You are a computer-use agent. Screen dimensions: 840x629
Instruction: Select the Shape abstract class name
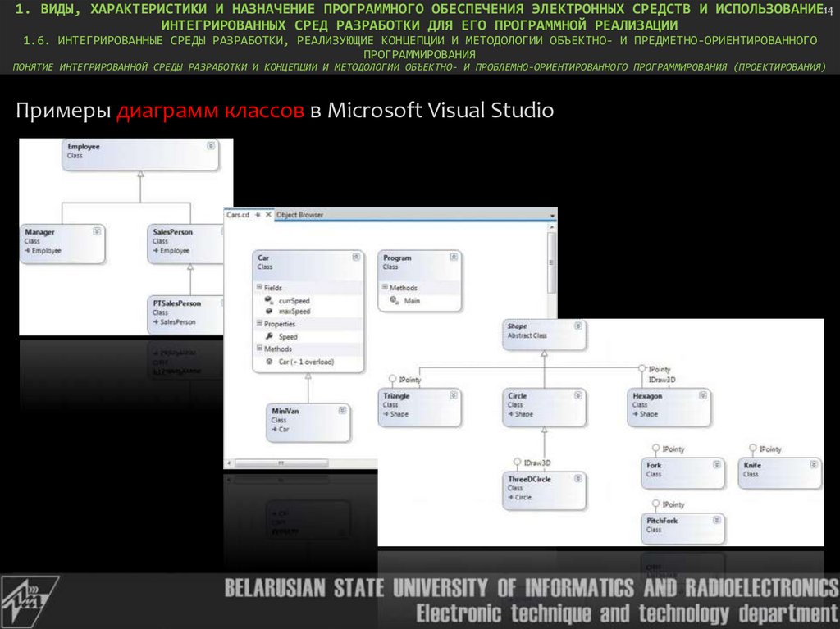pyautogui.click(x=517, y=326)
